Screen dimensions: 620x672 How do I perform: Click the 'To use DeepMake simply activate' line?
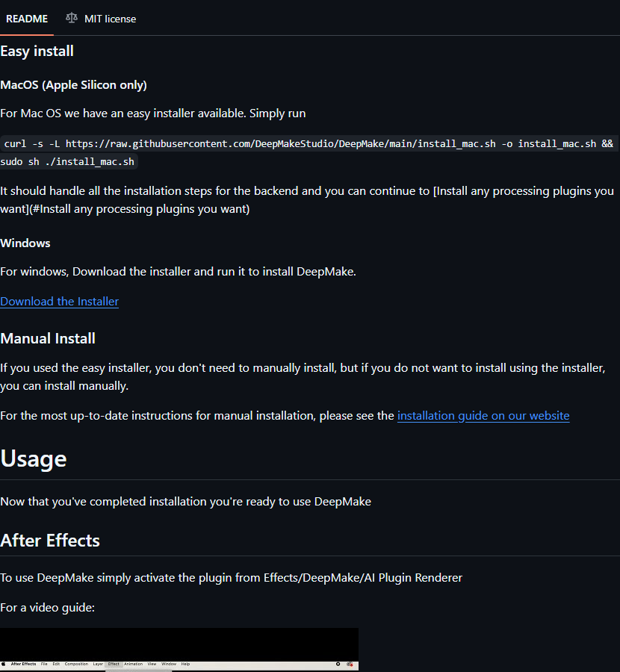[x=231, y=578]
